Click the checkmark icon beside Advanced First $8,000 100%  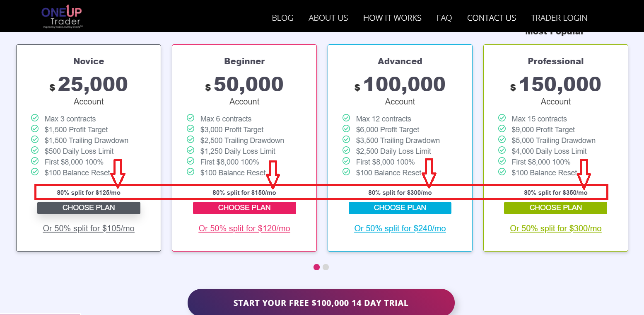pyautogui.click(x=346, y=161)
